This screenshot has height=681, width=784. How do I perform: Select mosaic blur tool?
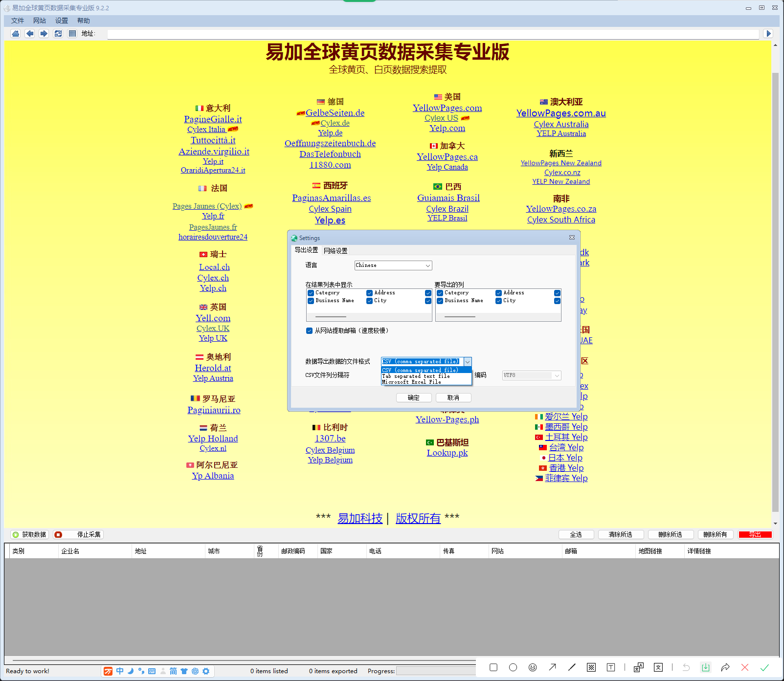[591, 667]
